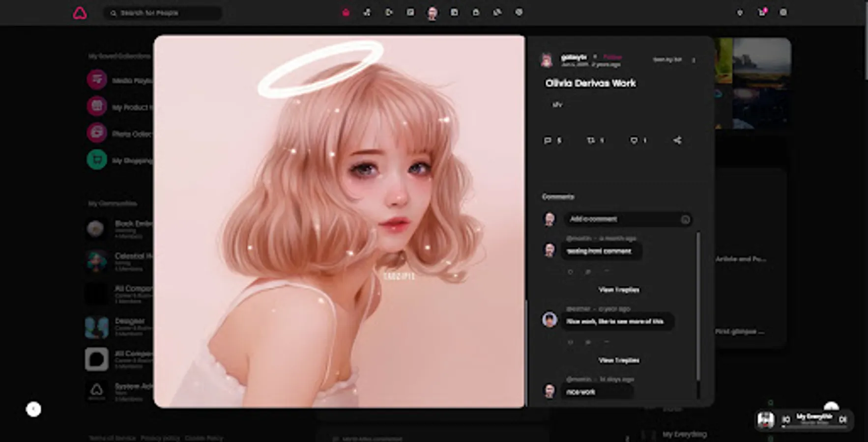The height and width of the screenshot is (442, 868).
Task: Focus the Search for People field
Action: [163, 13]
